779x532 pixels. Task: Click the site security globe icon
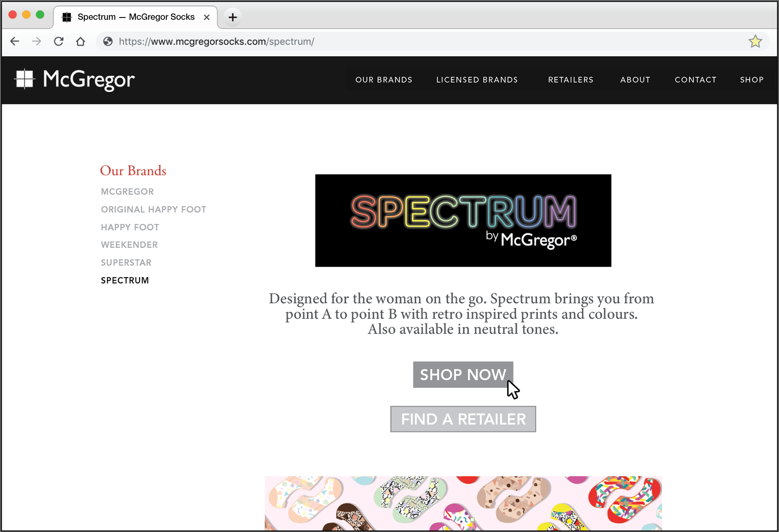pyautogui.click(x=108, y=41)
